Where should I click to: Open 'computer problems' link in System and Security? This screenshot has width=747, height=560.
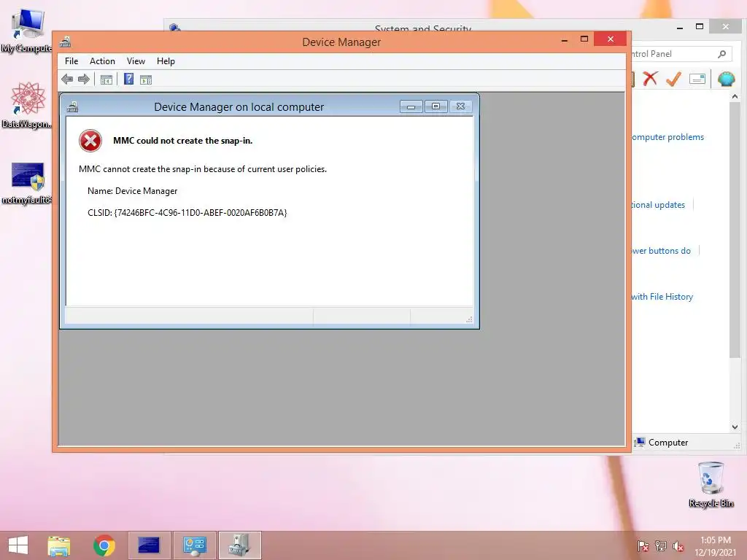point(667,137)
